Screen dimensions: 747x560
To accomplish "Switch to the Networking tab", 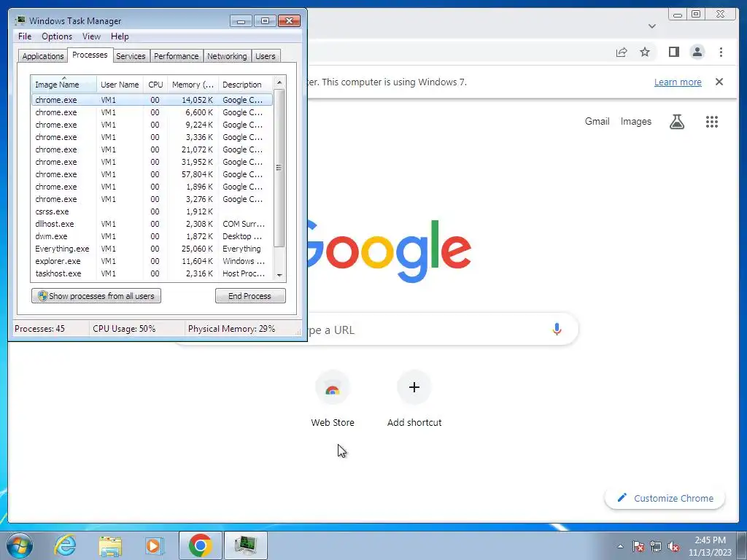I will pyautogui.click(x=227, y=56).
